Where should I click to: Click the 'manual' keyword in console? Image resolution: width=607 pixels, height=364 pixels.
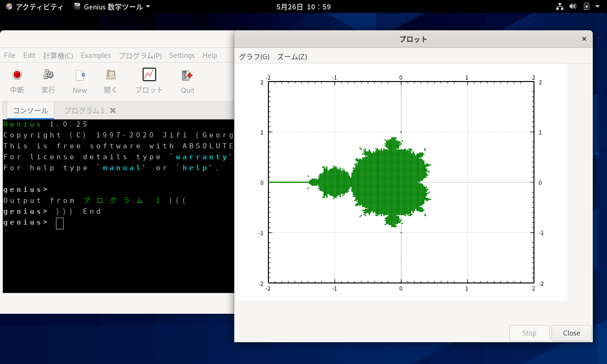pos(122,168)
